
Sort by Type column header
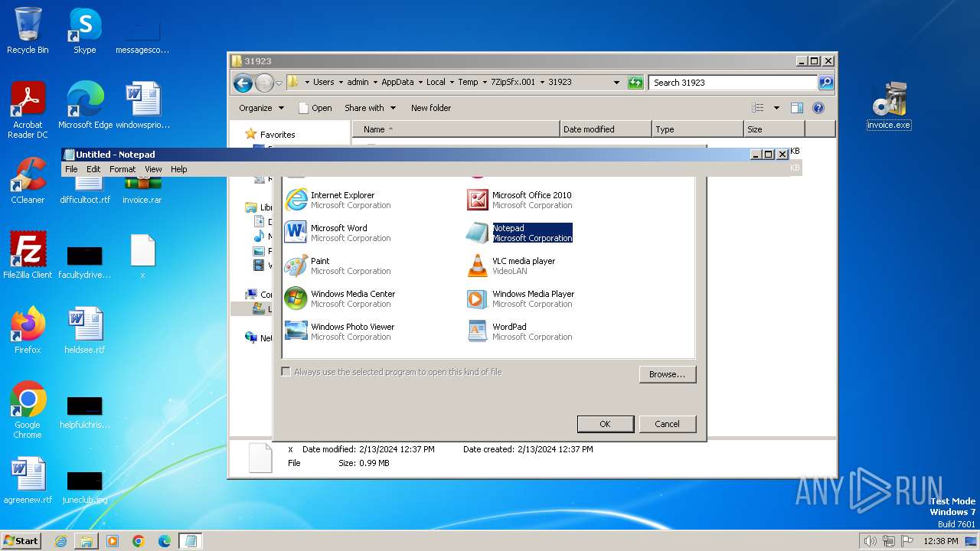pyautogui.click(x=697, y=129)
